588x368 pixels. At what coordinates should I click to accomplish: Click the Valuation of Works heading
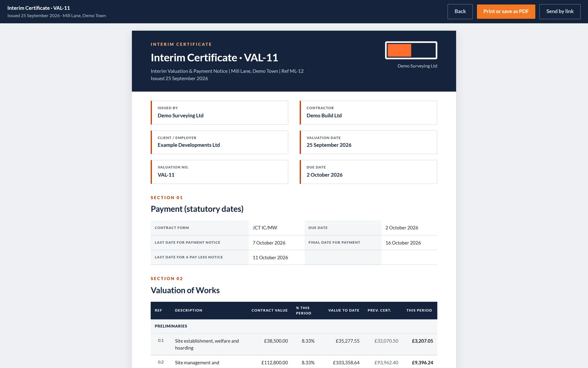pyautogui.click(x=185, y=290)
